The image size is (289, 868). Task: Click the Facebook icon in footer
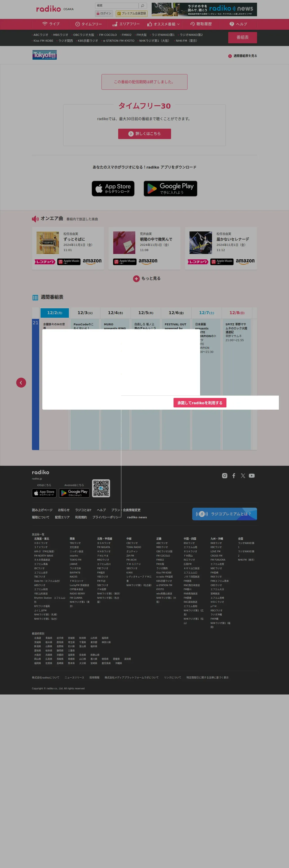pyautogui.click(x=234, y=476)
